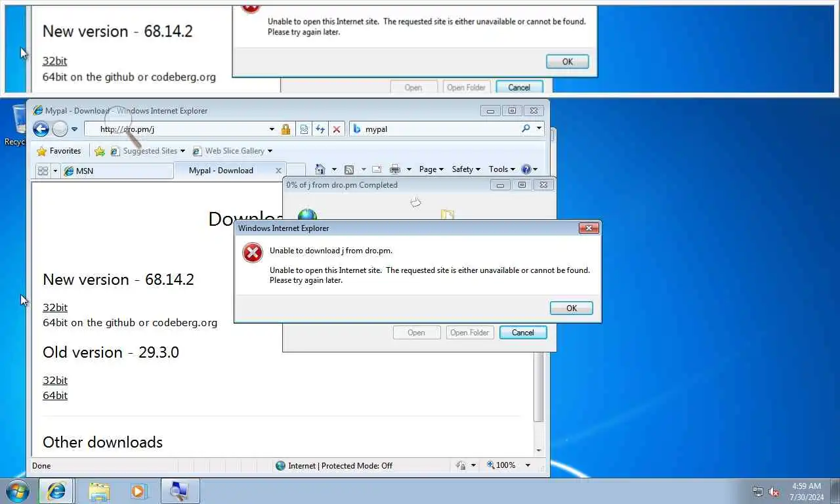Viewport: 840px width, 504px height.
Task: Click the network tray icon
Action: click(x=757, y=492)
